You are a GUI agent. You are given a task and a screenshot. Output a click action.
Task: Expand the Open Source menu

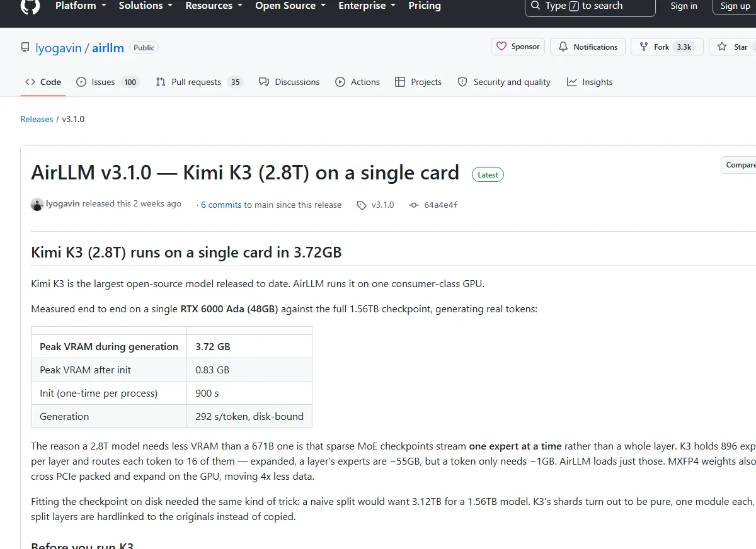pos(290,6)
